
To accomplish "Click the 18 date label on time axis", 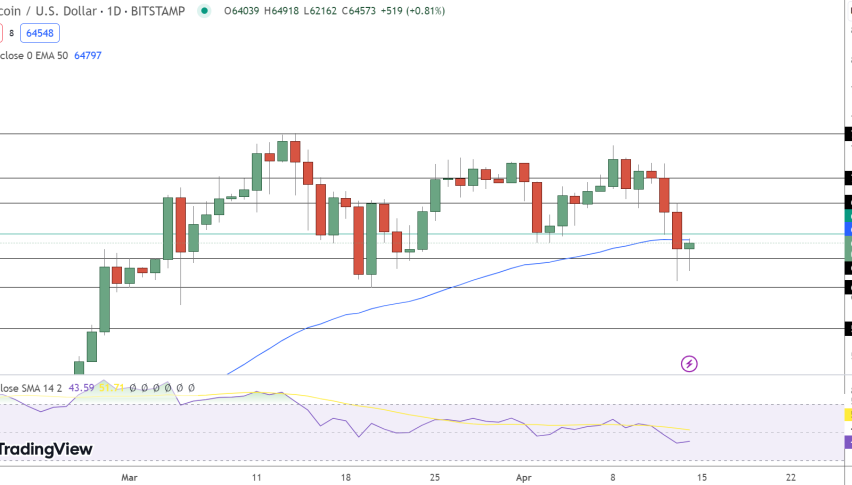I will (x=346, y=477).
